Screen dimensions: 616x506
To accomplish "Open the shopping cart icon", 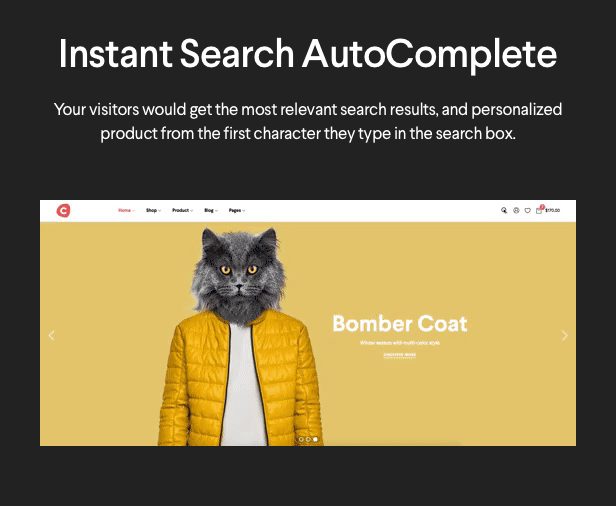I will point(540,211).
